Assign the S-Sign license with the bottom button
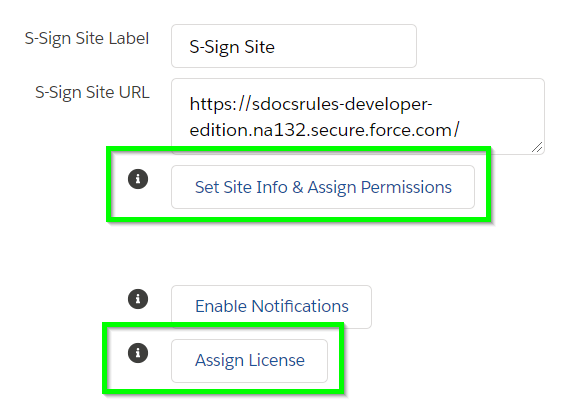 coord(250,361)
